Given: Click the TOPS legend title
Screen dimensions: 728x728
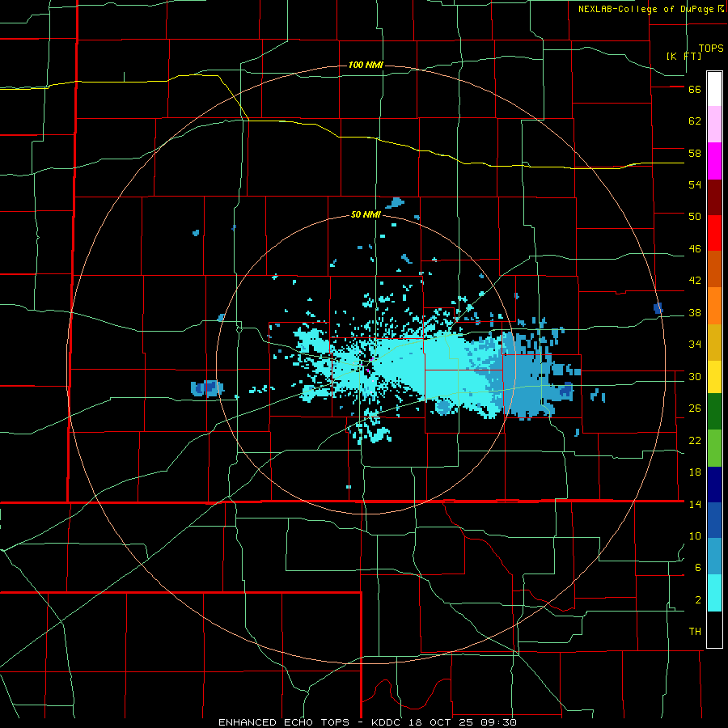Looking at the screenshot, I should click(x=711, y=48).
